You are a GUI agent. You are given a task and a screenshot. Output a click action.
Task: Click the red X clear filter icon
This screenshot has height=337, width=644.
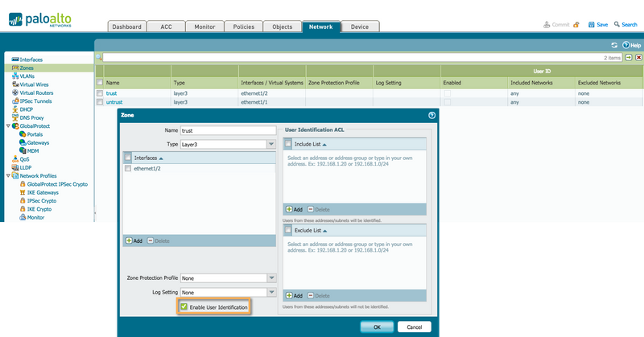point(638,57)
